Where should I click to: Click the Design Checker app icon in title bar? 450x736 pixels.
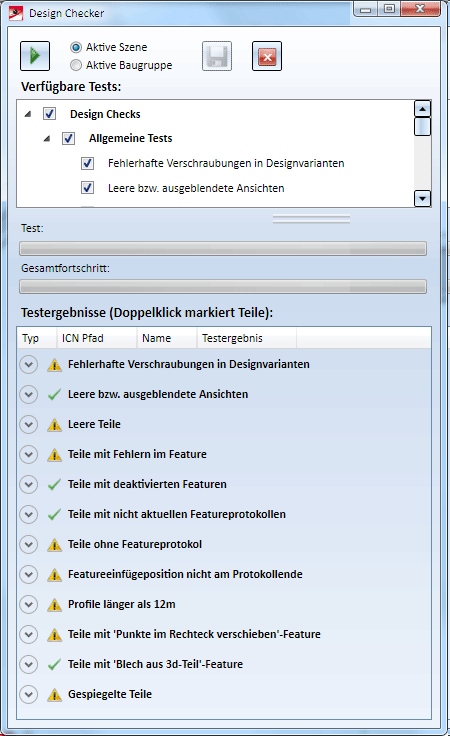click(16, 13)
